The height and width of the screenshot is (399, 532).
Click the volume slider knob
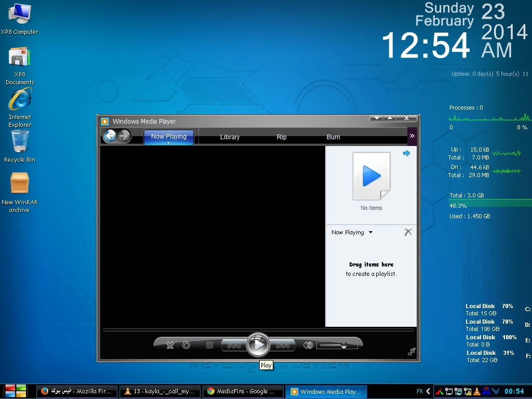[x=344, y=345]
